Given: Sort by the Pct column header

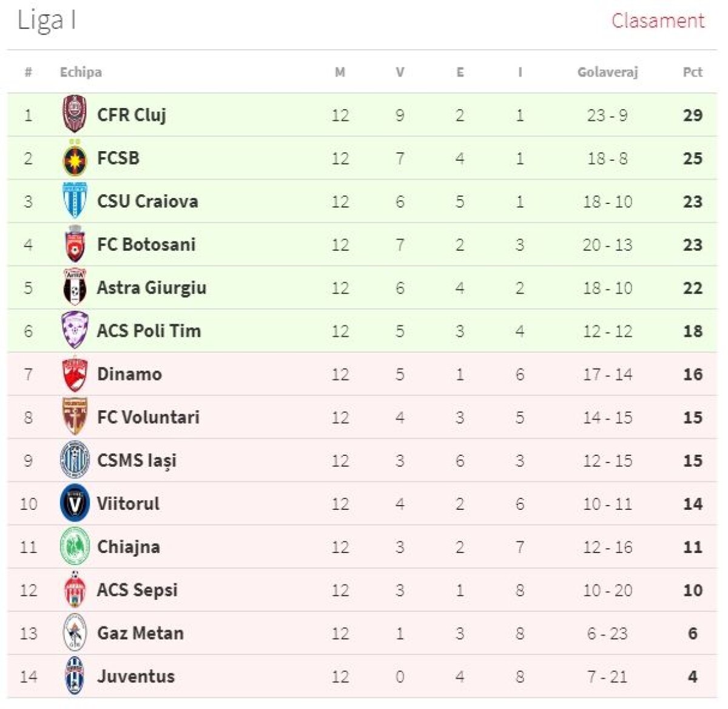Looking at the screenshot, I should [x=692, y=72].
